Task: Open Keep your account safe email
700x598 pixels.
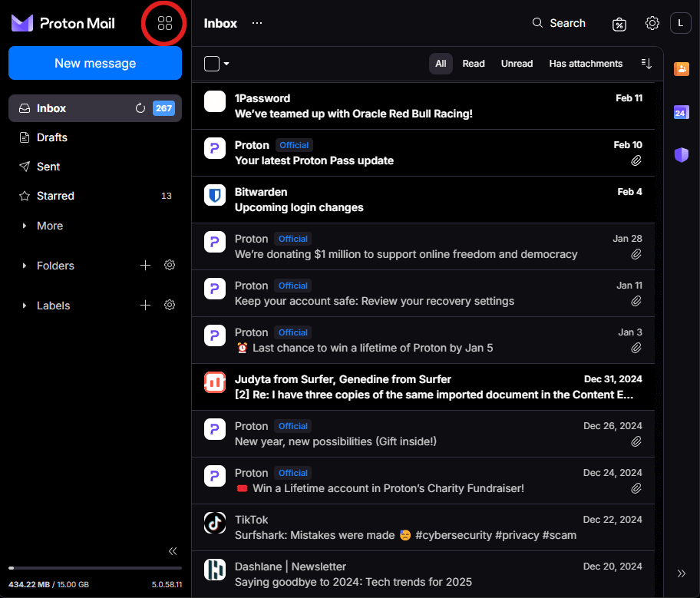Action: click(x=423, y=293)
